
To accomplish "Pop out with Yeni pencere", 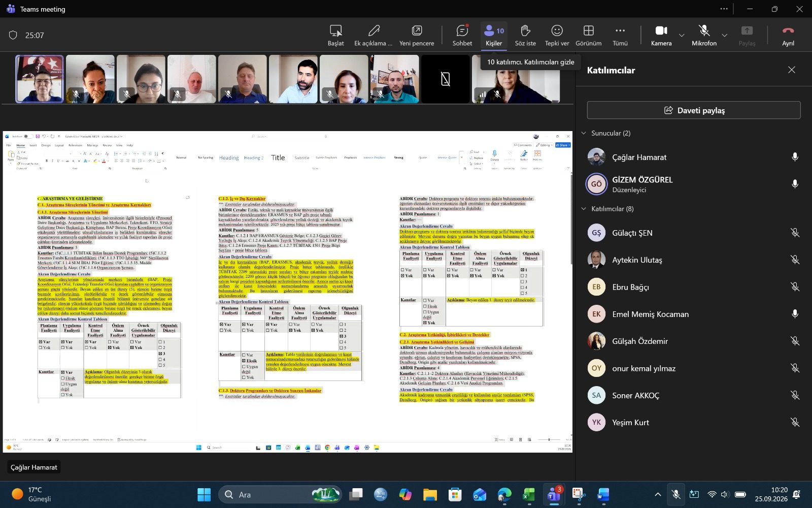I will point(416,36).
